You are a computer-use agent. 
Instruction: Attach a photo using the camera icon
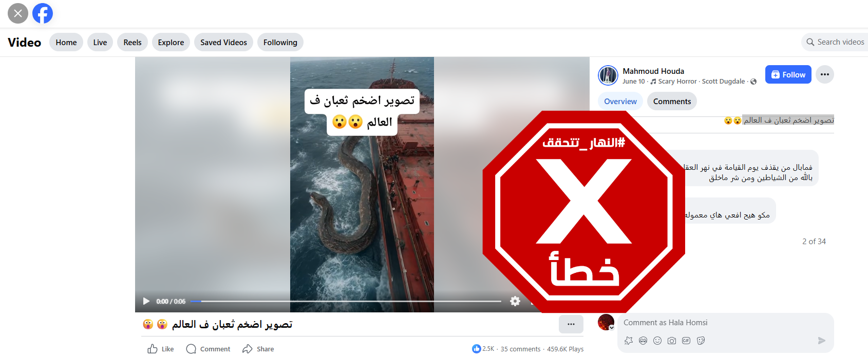point(672,341)
